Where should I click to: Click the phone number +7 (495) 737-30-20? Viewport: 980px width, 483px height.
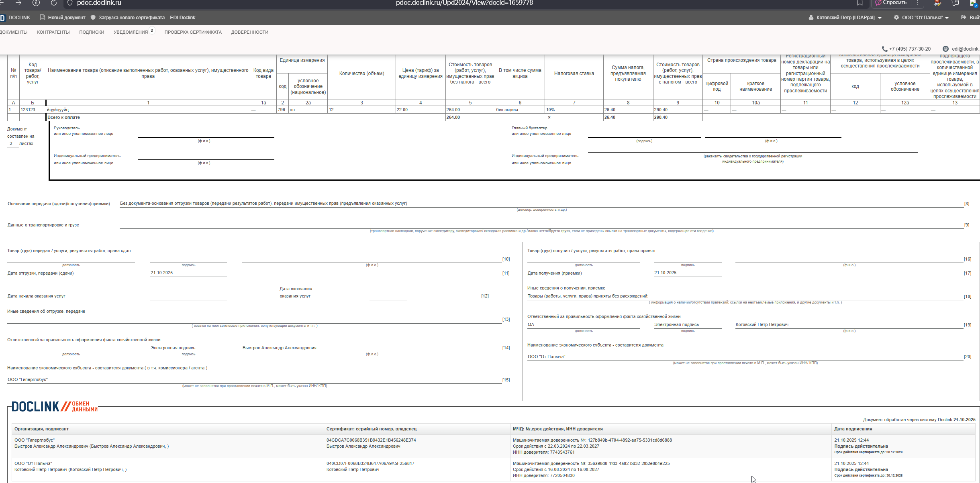(x=909, y=49)
